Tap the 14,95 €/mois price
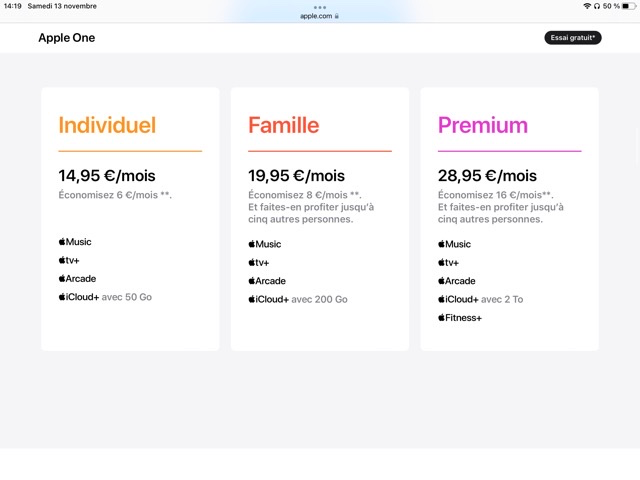The image size is (640, 480). (x=107, y=176)
